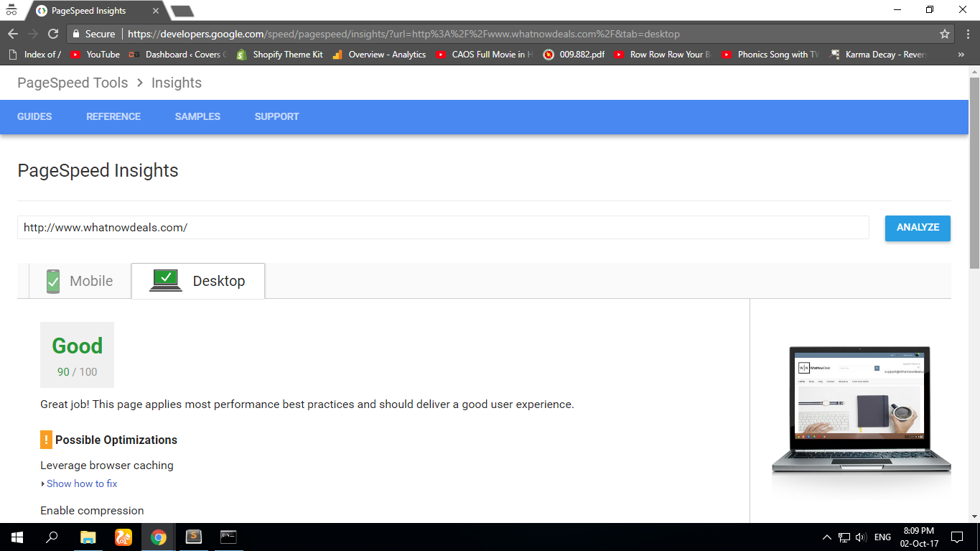Open the GUIDES menu item
The image size is (980, 551).
[x=34, y=116]
